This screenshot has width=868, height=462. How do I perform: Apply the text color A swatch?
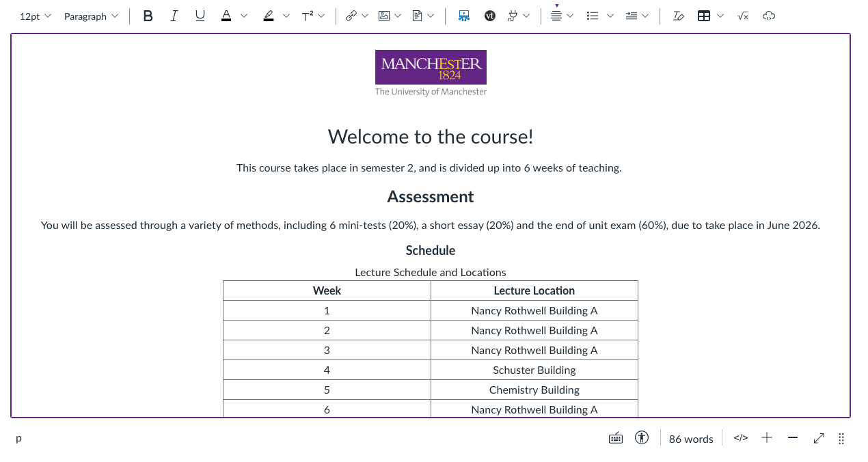(226, 16)
